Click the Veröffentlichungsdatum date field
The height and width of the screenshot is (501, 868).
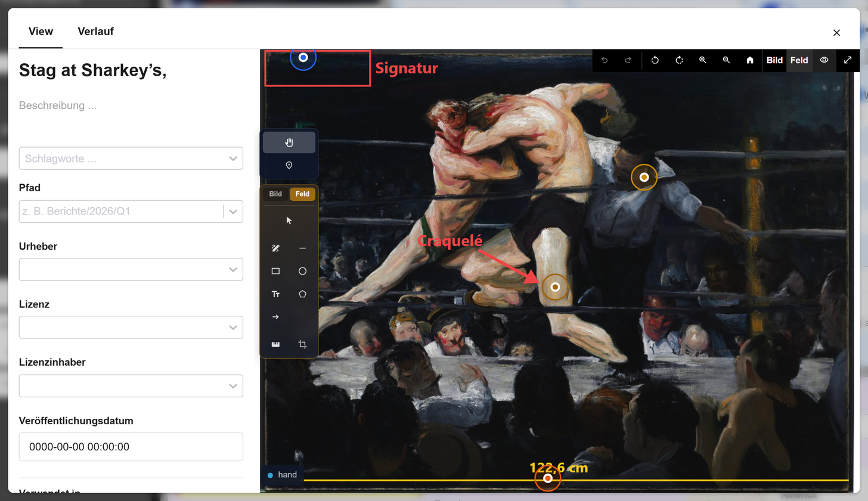[x=131, y=447]
